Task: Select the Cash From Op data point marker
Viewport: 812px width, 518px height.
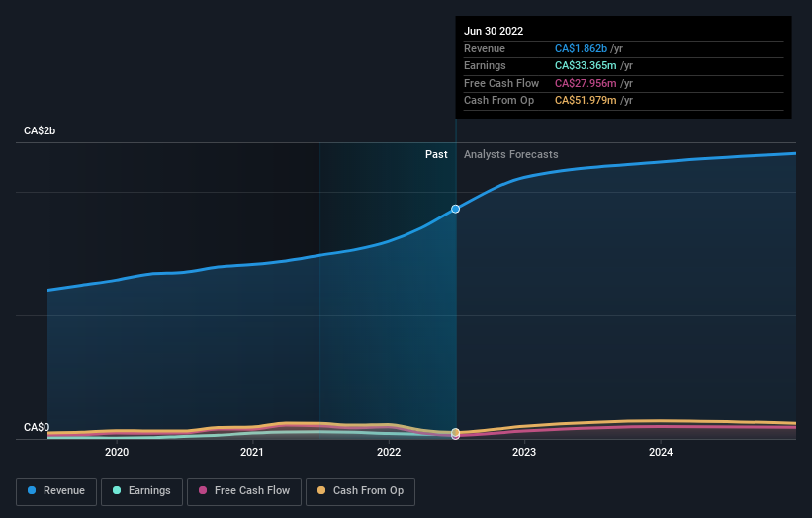Action: pyautogui.click(x=455, y=432)
